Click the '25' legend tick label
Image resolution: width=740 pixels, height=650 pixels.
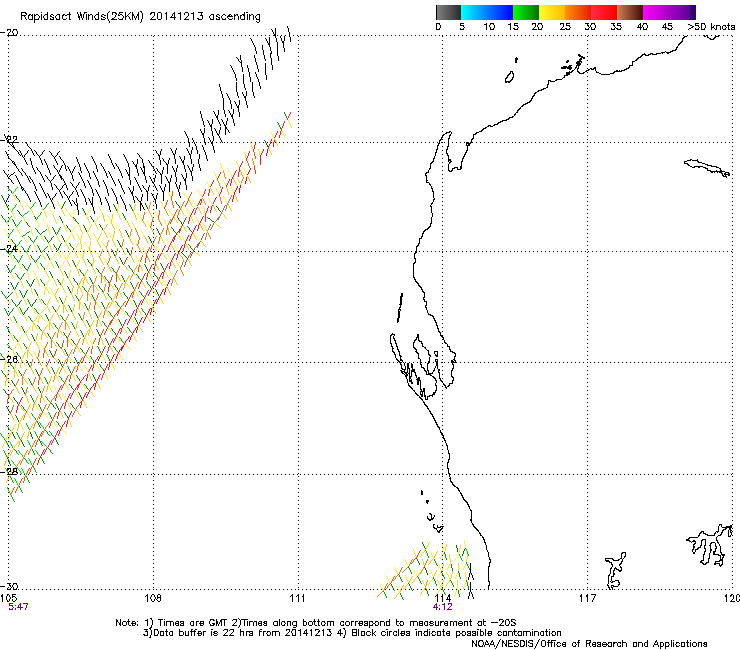coord(565,27)
